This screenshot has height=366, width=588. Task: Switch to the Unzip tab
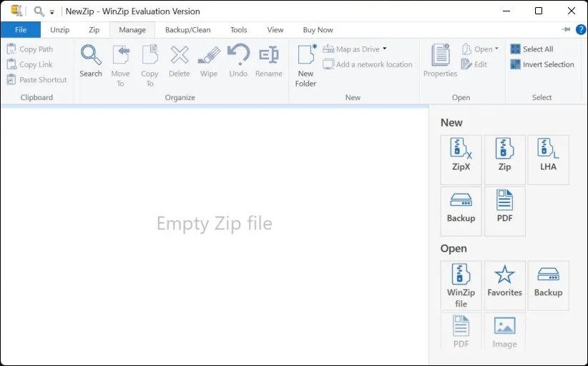point(59,29)
